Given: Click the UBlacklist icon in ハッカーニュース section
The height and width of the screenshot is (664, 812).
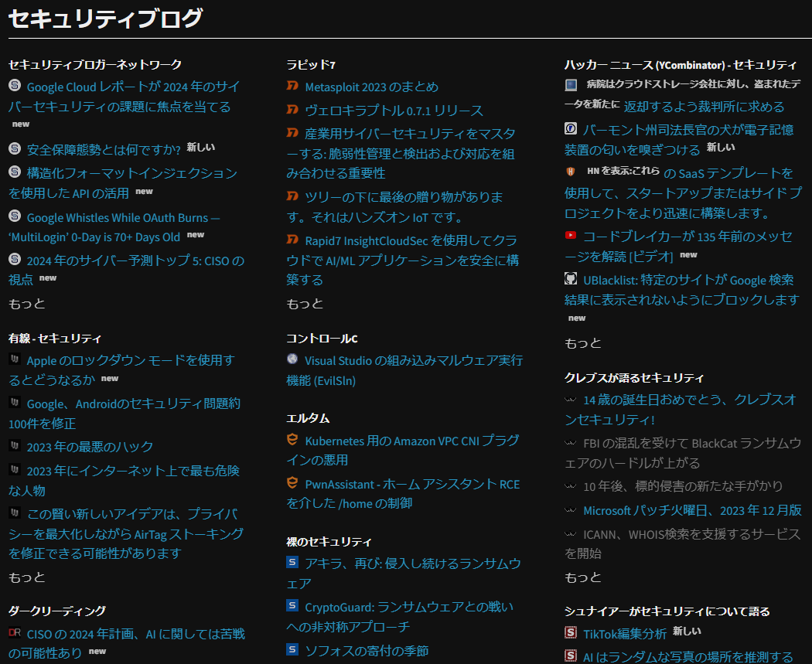Looking at the screenshot, I should (571, 280).
